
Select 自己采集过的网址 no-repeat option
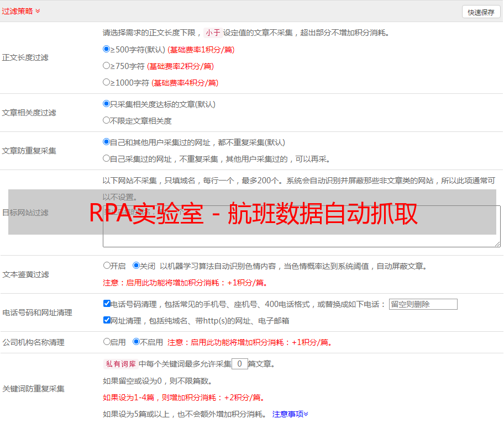[x=107, y=158]
